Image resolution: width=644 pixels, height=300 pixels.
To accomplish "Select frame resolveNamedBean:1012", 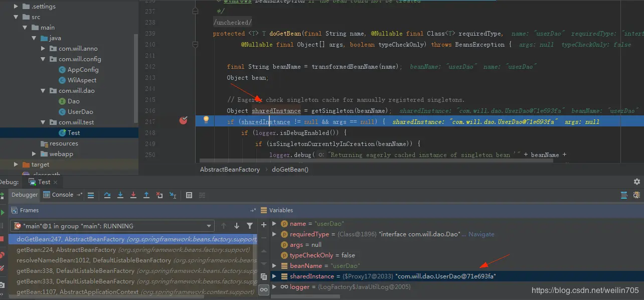I will (x=133, y=260).
